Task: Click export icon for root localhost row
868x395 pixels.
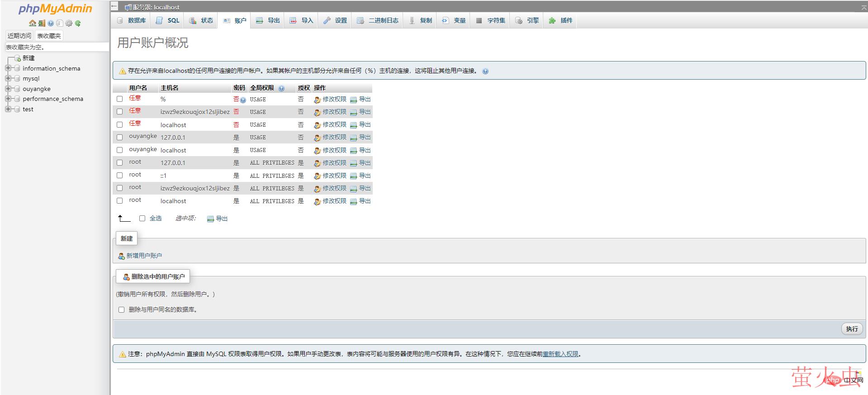Action: click(x=354, y=201)
